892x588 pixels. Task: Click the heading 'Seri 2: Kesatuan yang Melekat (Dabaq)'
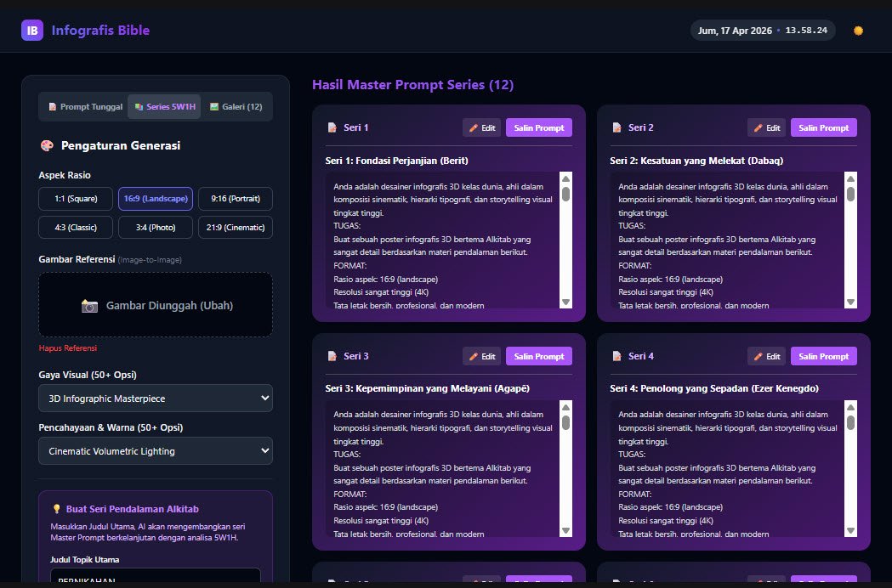click(x=696, y=161)
